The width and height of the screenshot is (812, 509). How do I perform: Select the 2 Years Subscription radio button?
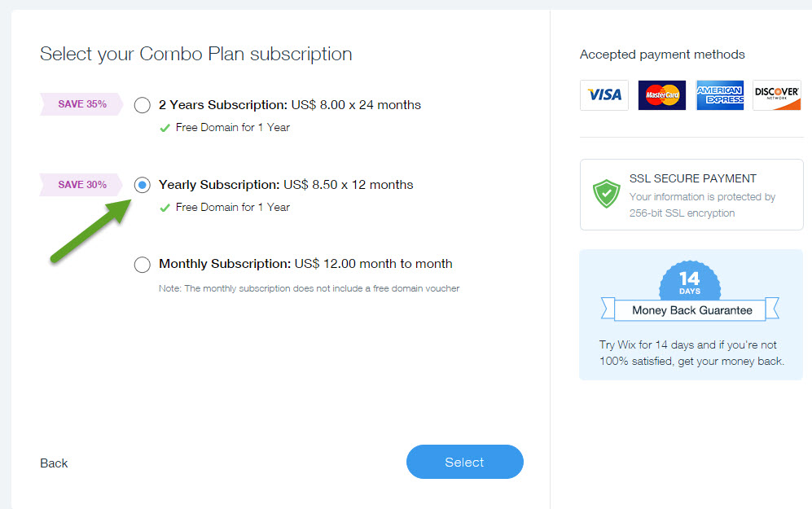tap(143, 105)
